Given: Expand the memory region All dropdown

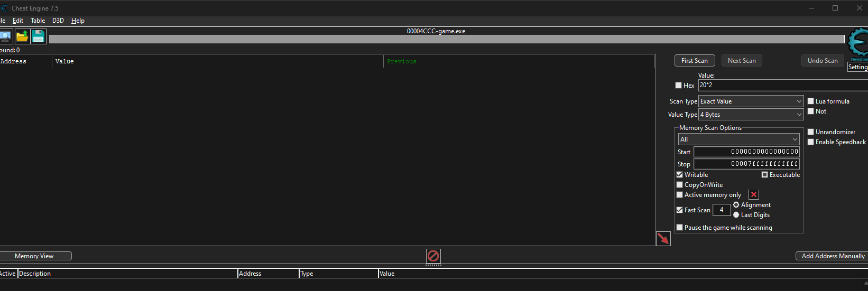Looking at the screenshot, I should (x=739, y=139).
